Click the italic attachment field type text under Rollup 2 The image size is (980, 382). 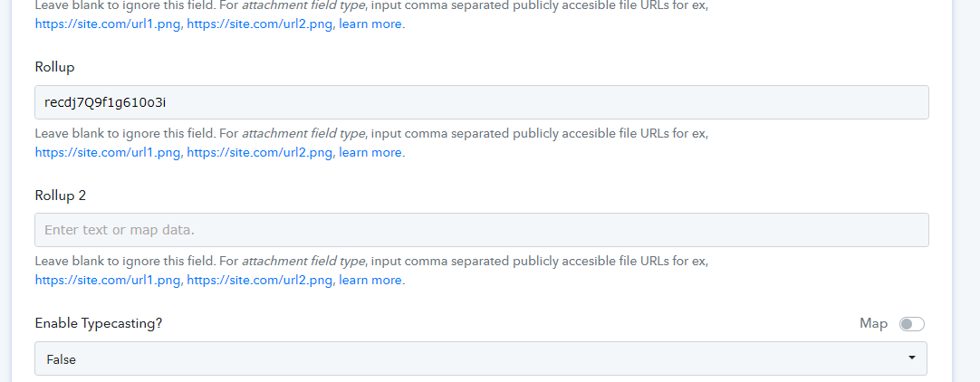coord(303,261)
